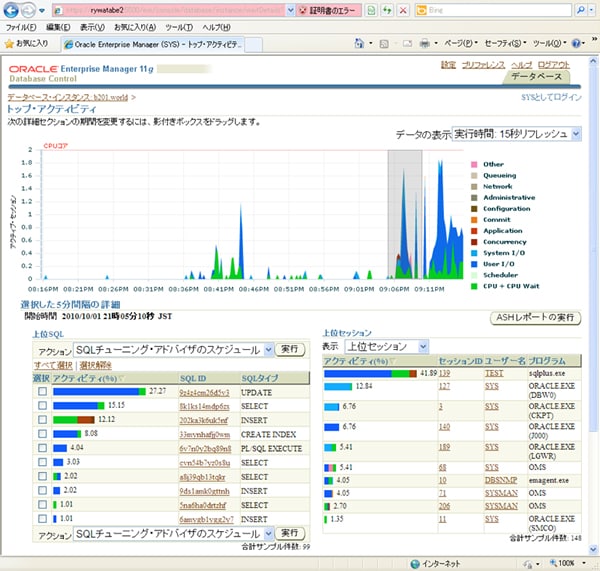Open the favorites star icon
This screenshot has height=571, width=600.
point(9,44)
